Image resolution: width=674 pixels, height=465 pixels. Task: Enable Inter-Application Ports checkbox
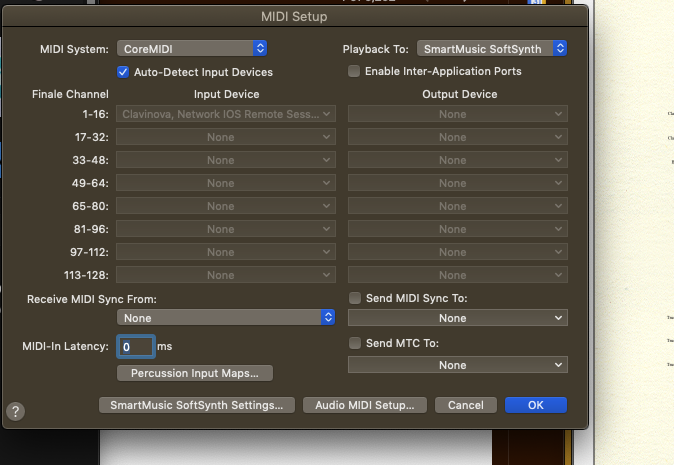[354, 71]
